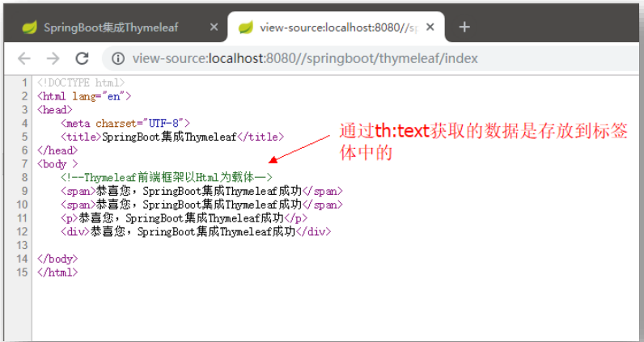Go forward with the forward arrow
Screen dimensions: 644x342
[x=53, y=59]
